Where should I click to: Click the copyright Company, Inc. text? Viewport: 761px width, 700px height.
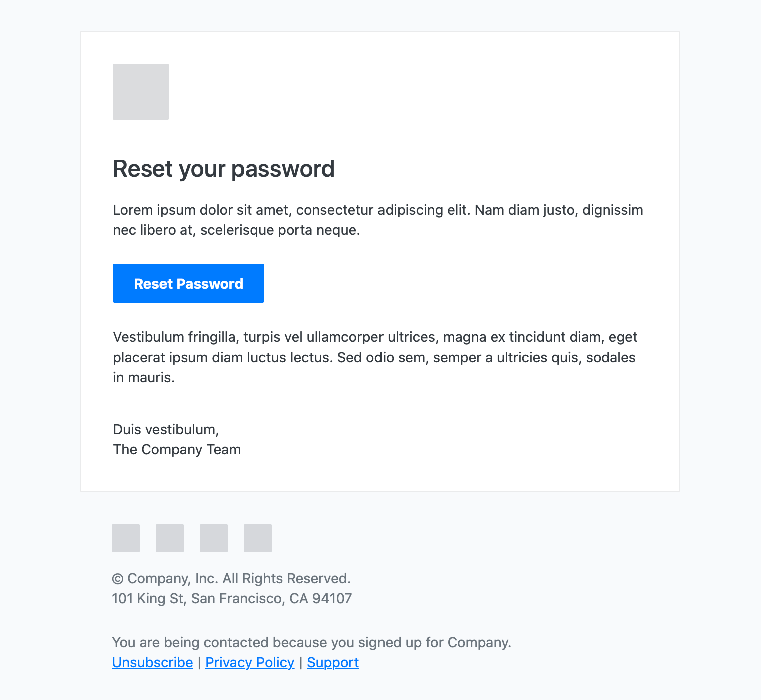point(232,578)
